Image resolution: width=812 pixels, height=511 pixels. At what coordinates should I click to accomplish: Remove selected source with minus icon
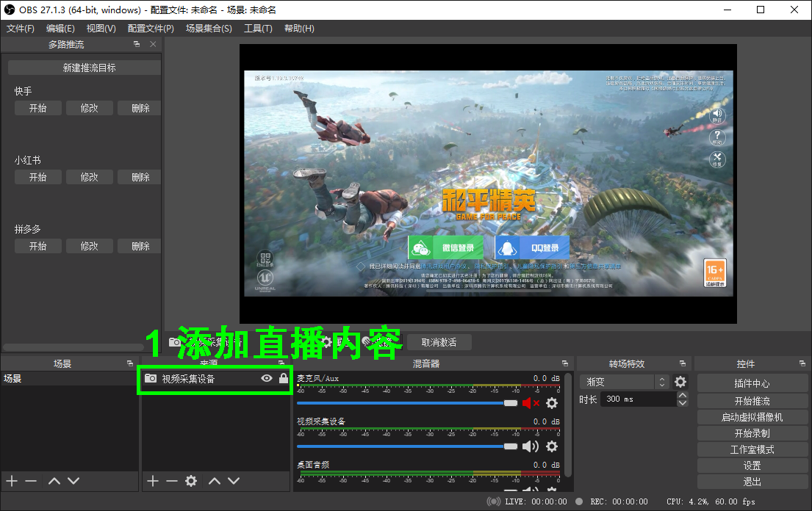(x=172, y=481)
